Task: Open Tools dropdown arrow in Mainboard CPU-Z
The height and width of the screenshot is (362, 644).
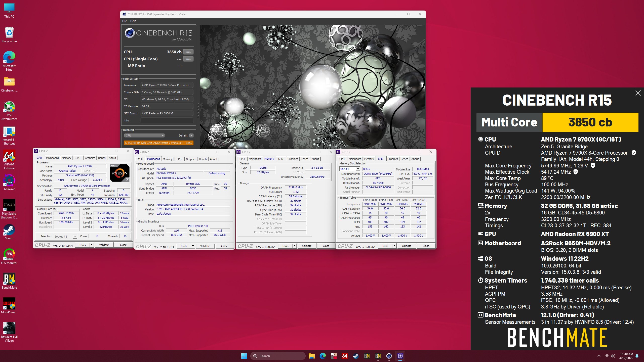Action: tap(193, 246)
